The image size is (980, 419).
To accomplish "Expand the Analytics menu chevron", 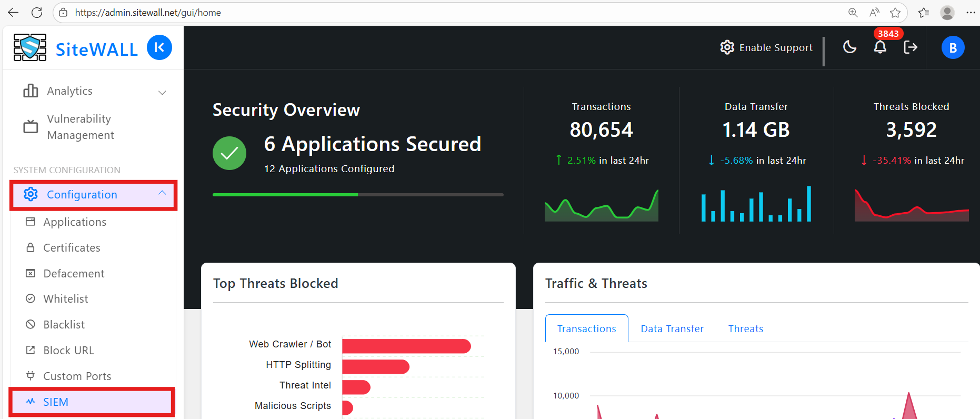I will click(162, 92).
